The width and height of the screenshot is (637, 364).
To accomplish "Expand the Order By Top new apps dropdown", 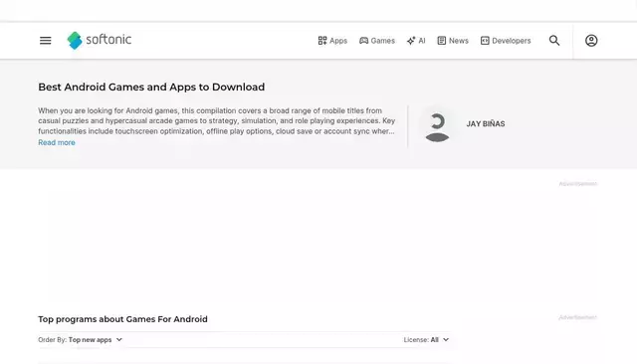I will pos(81,340).
